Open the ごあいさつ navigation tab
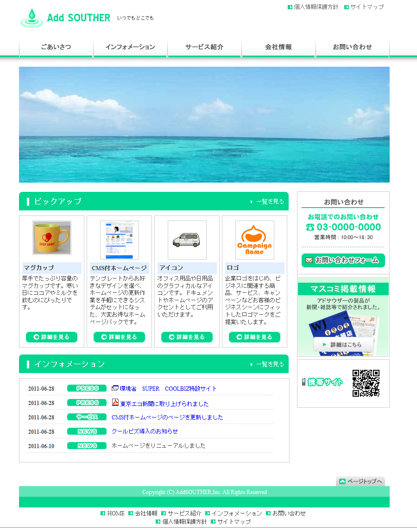The width and height of the screenshot is (417, 532). pos(56,47)
